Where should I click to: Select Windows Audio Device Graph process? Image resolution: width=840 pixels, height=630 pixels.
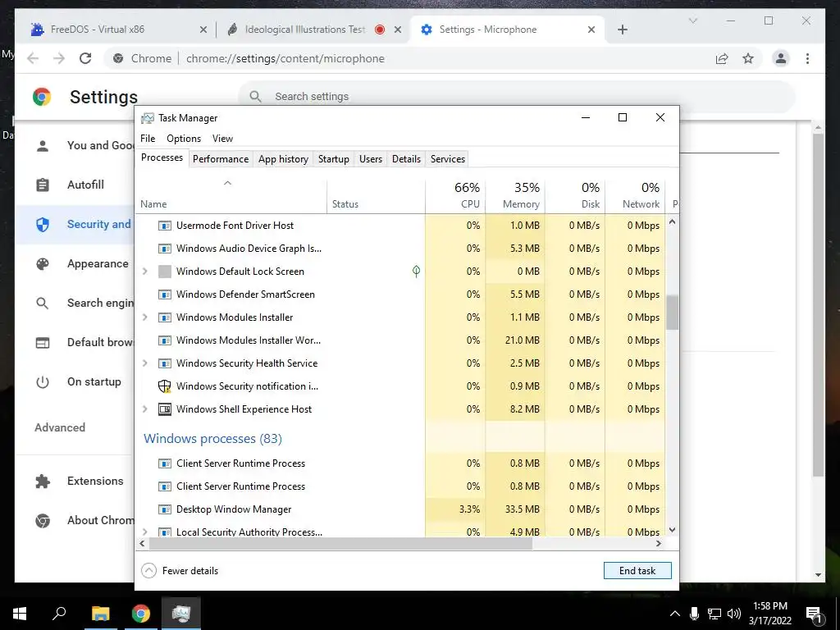tap(400, 249)
